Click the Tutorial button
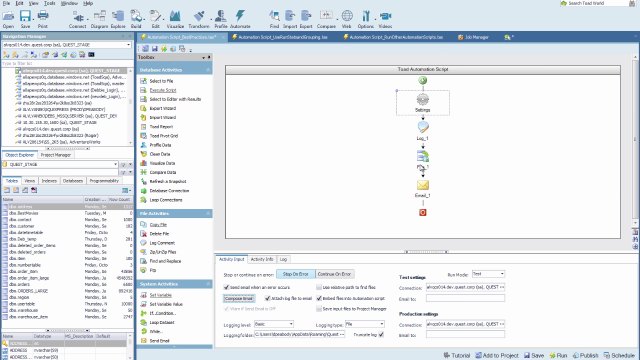 (457, 356)
